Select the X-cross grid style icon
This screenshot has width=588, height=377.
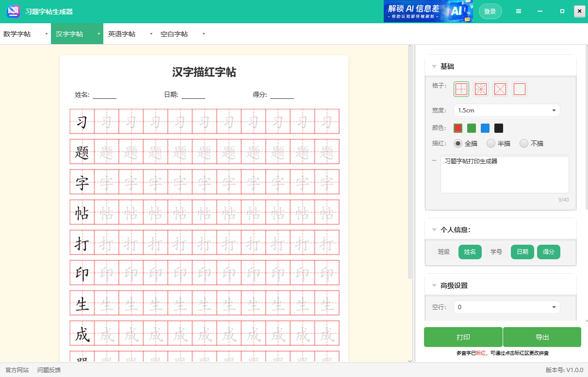(500, 89)
